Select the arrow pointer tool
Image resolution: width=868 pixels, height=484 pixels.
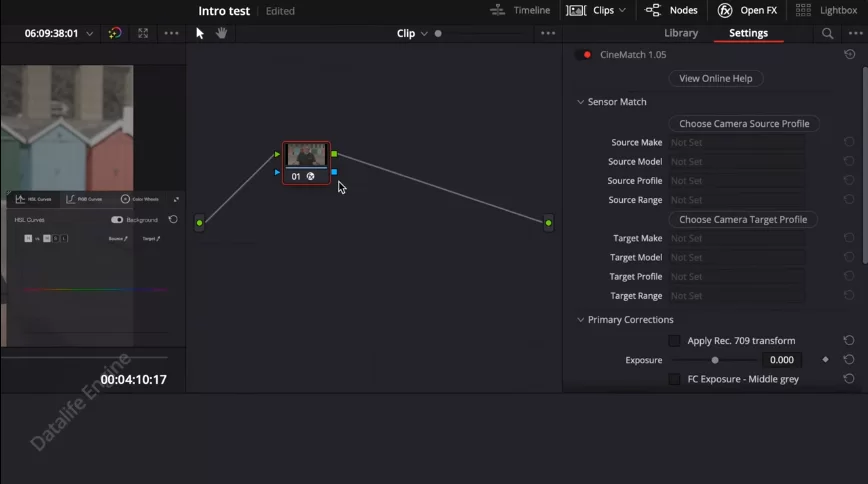click(x=200, y=33)
